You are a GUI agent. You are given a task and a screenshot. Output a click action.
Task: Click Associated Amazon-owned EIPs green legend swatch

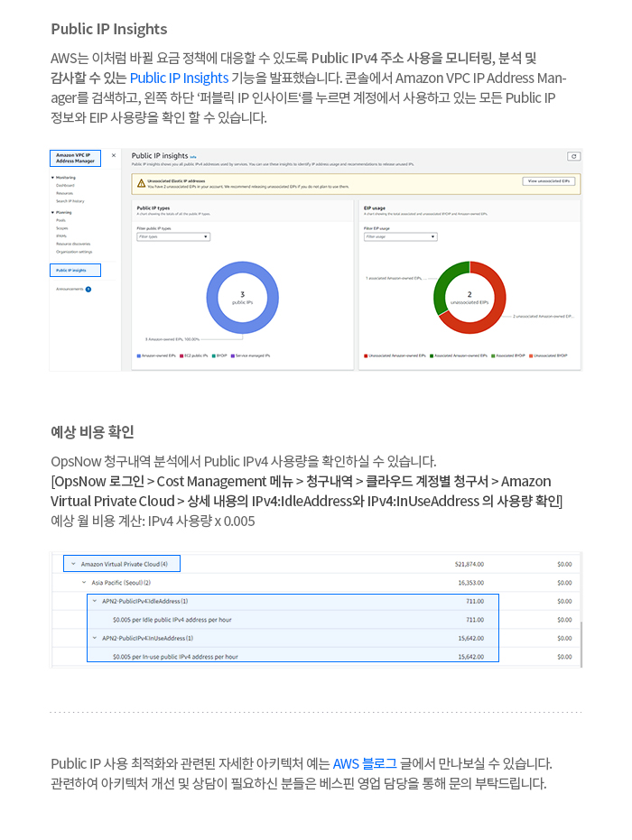click(x=432, y=355)
